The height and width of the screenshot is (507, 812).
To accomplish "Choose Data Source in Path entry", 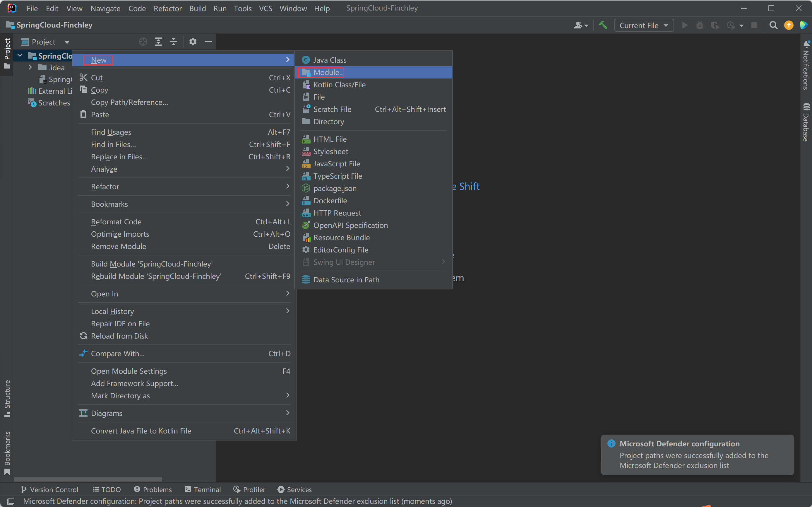I will (x=373, y=280).
